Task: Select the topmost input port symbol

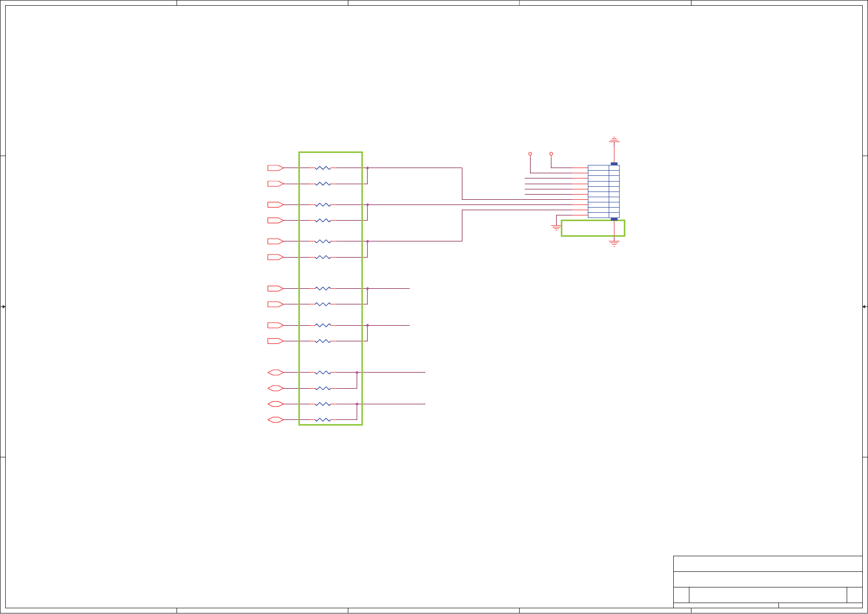Action: [x=275, y=168]
